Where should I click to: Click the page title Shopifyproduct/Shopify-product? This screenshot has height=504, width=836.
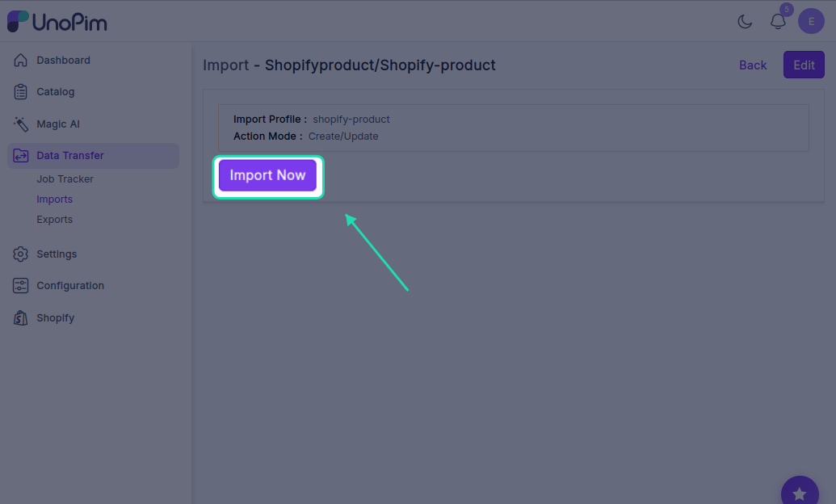pyautogui.click(x=380, y=65)
